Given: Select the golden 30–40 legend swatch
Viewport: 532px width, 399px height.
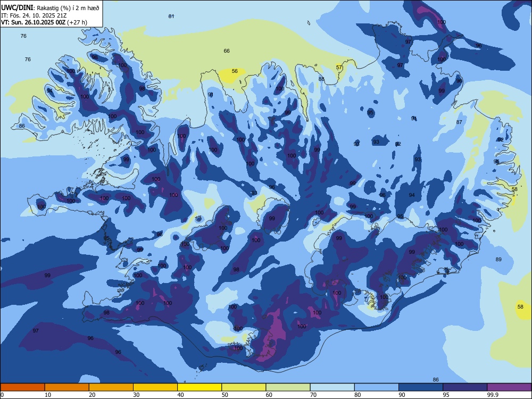Looking at the screenshot, I should [x=155, y=387].
